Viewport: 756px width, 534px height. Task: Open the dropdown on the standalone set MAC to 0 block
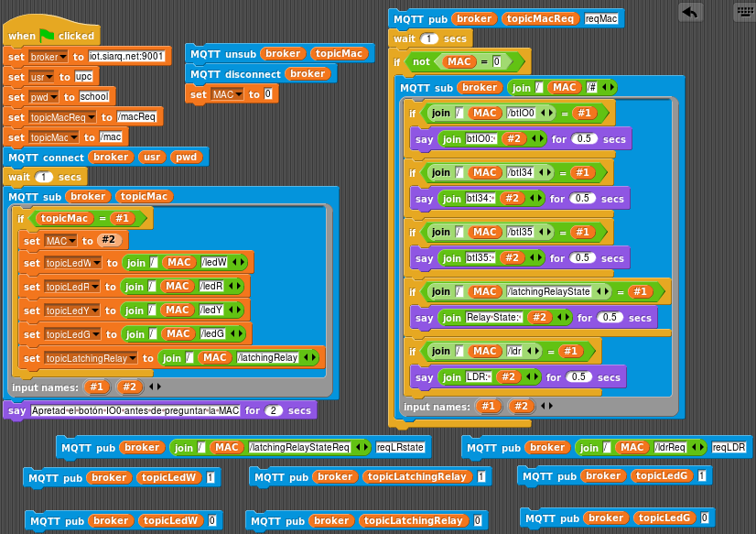tap(240, 94)
